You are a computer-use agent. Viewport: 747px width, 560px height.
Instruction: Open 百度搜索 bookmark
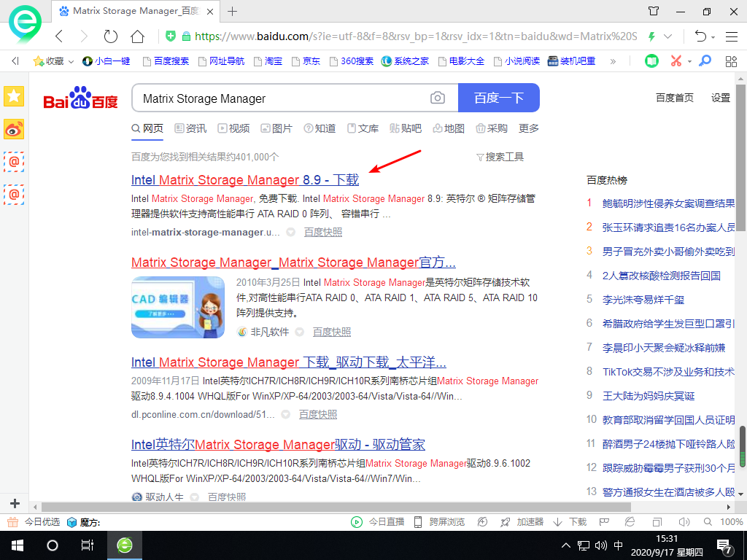click(x=166, y=61)
